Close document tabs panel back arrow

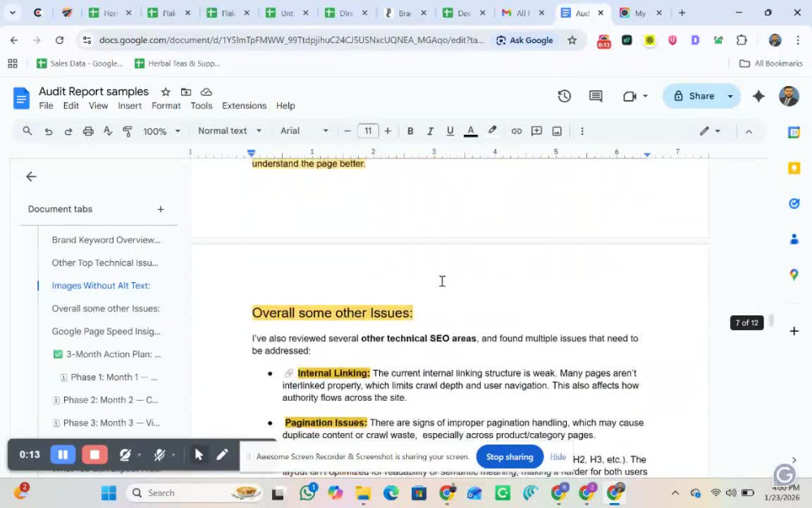tap(31, 176)
